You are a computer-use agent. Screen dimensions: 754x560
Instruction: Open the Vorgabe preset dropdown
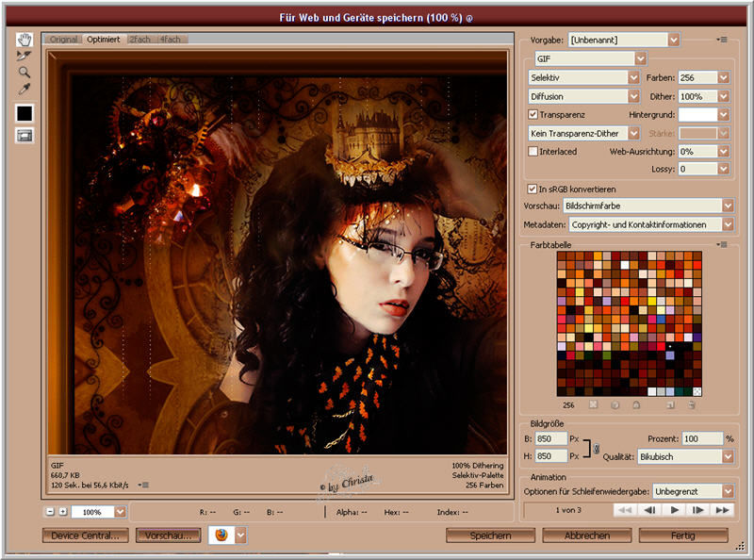[674, 40]
